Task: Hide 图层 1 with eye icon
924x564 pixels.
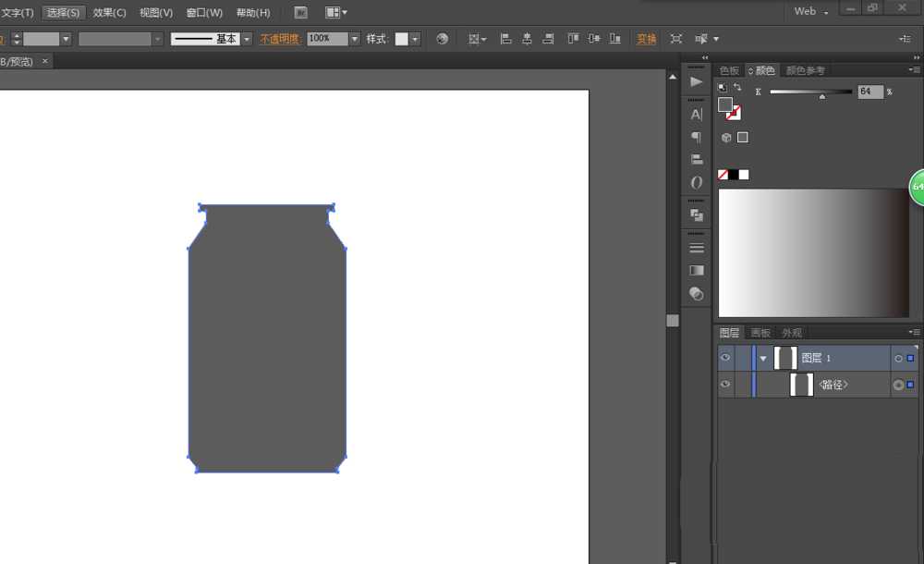Action: click(x=725, y=358)
